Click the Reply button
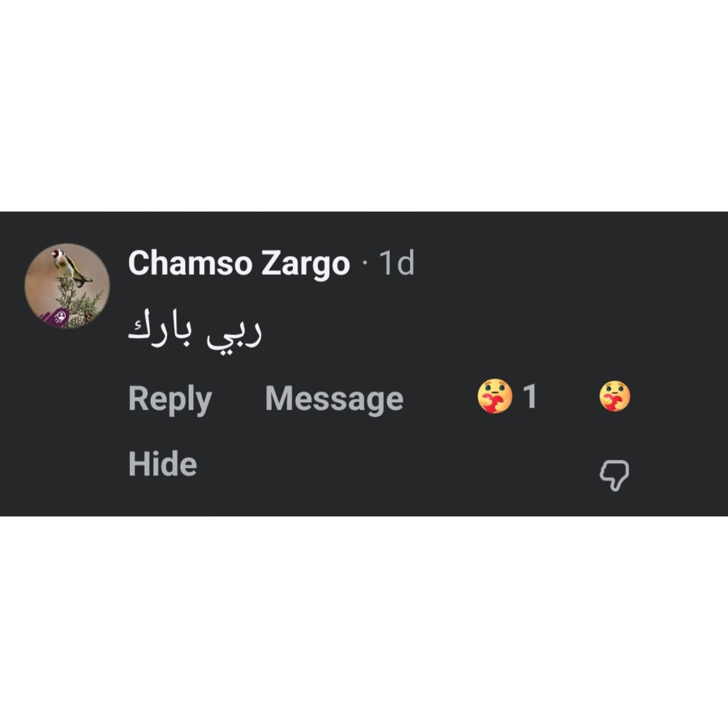 coord(170,399)
